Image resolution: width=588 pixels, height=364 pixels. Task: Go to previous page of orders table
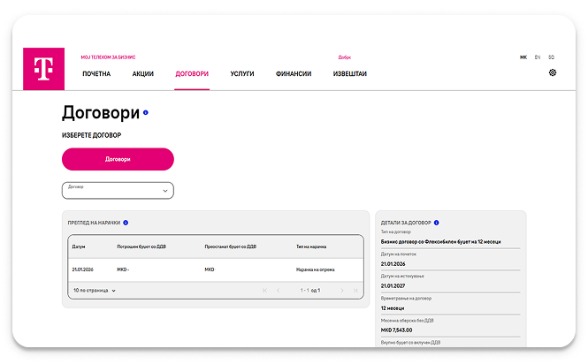coord(279,291)
